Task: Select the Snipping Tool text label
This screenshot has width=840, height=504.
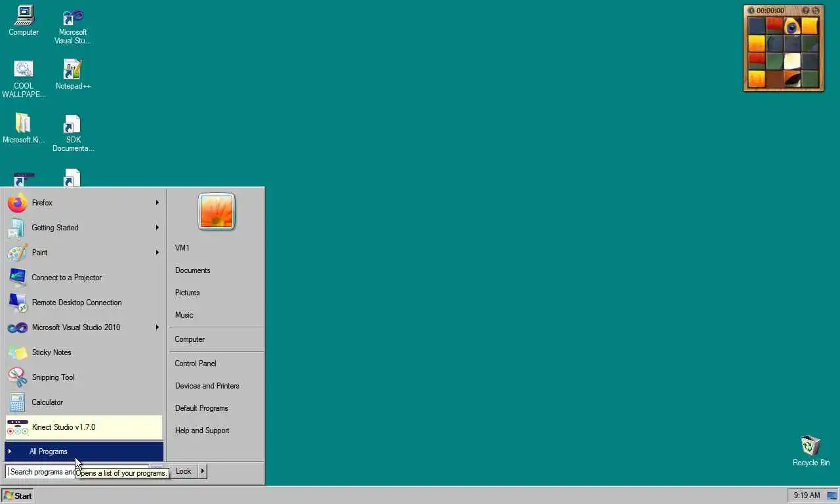Action: tap(53, 377)
